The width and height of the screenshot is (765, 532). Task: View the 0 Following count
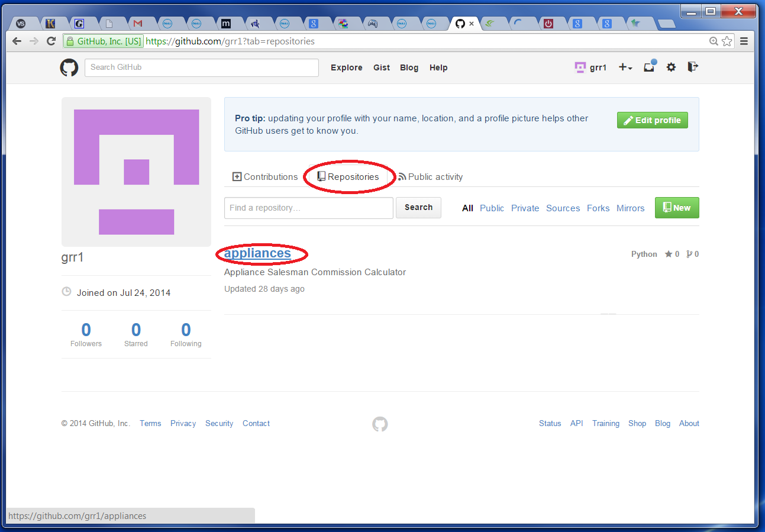(x=186, y=334)
